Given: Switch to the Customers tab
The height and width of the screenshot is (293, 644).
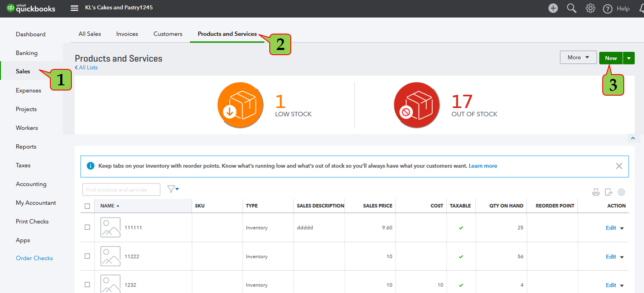Looking at the screenshot, I should (168, 34).
